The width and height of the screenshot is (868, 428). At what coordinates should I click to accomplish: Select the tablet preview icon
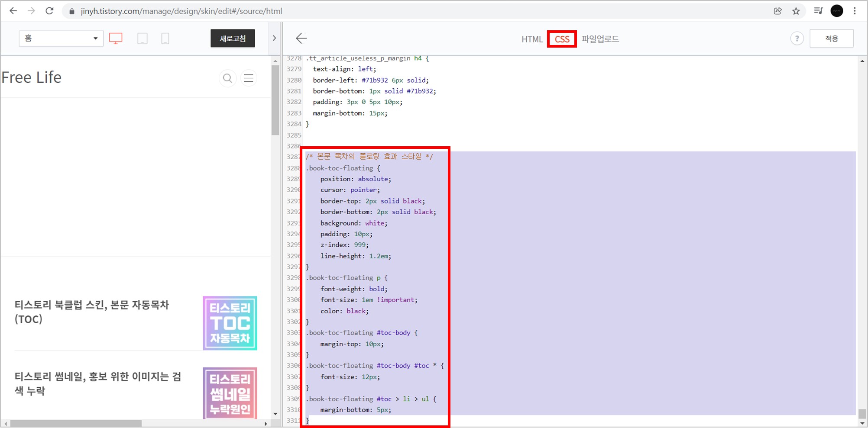click(x=143, y=38)
